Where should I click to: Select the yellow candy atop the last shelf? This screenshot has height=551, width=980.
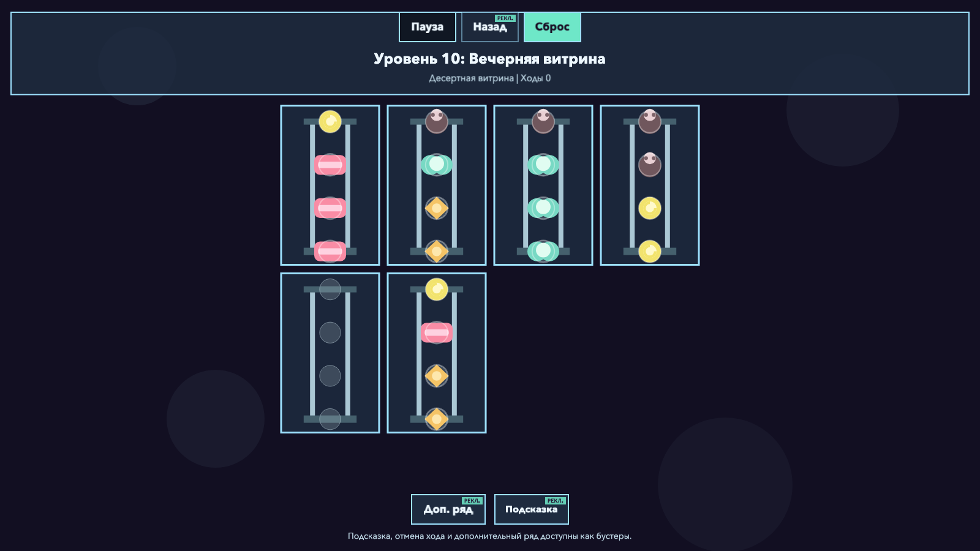click(x=437, y=290)
